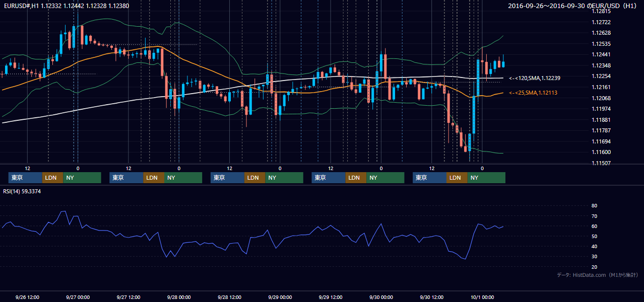644x302 pixels.
Task: Click price axis label 1.12815
Action: [601, 11]
